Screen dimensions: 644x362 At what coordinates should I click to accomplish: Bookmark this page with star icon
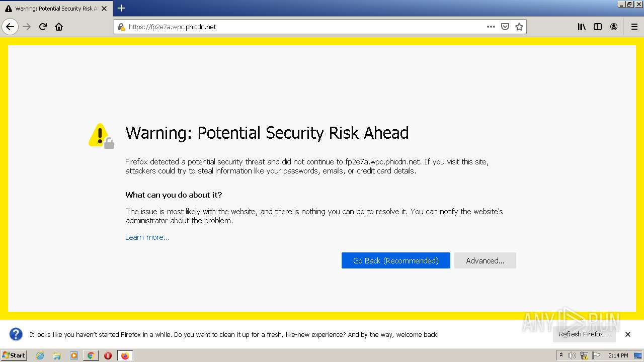(519, 27)
